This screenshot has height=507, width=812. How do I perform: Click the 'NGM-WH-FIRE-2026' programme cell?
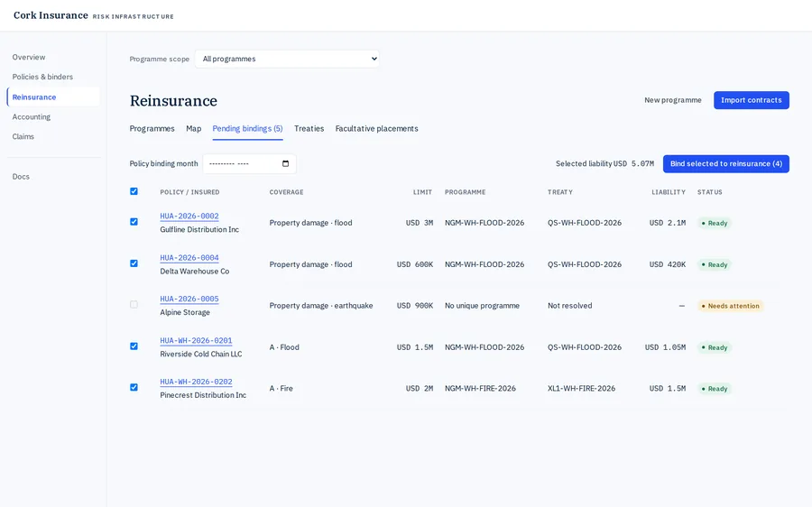(480, 389)
